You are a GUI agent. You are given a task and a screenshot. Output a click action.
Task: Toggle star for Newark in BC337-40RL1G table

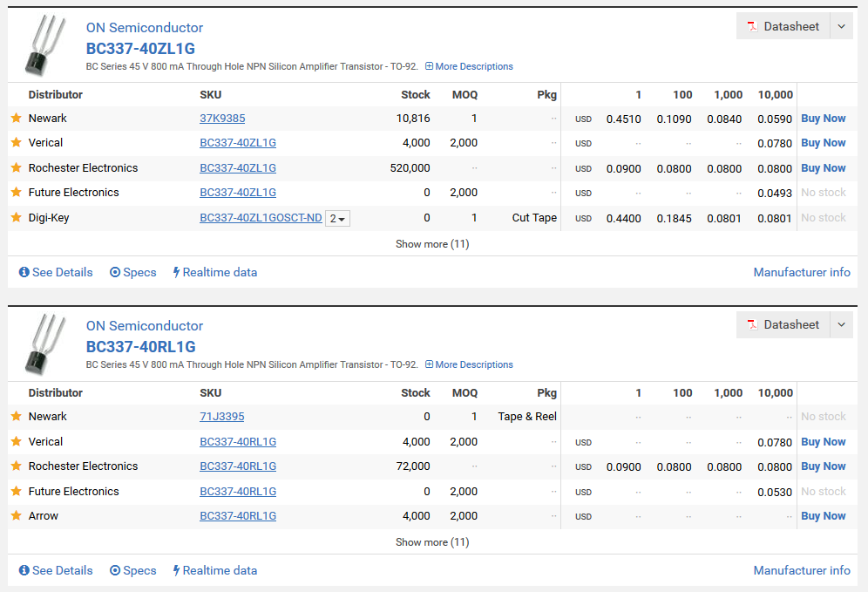pos(16,416)
